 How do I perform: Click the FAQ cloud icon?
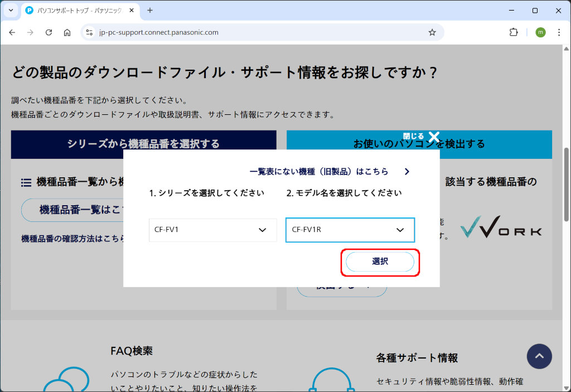(x=67, y=380)
